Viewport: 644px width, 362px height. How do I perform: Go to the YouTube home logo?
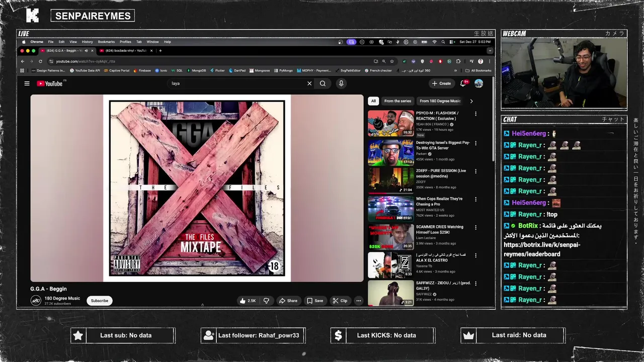click(x=50, y=83)
